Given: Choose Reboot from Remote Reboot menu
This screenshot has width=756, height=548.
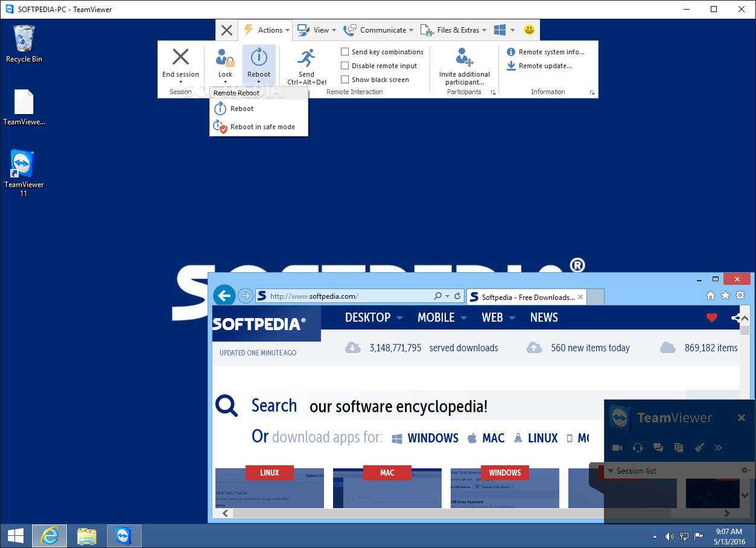Looking at the screenshot, I should [x=259, y=109].
